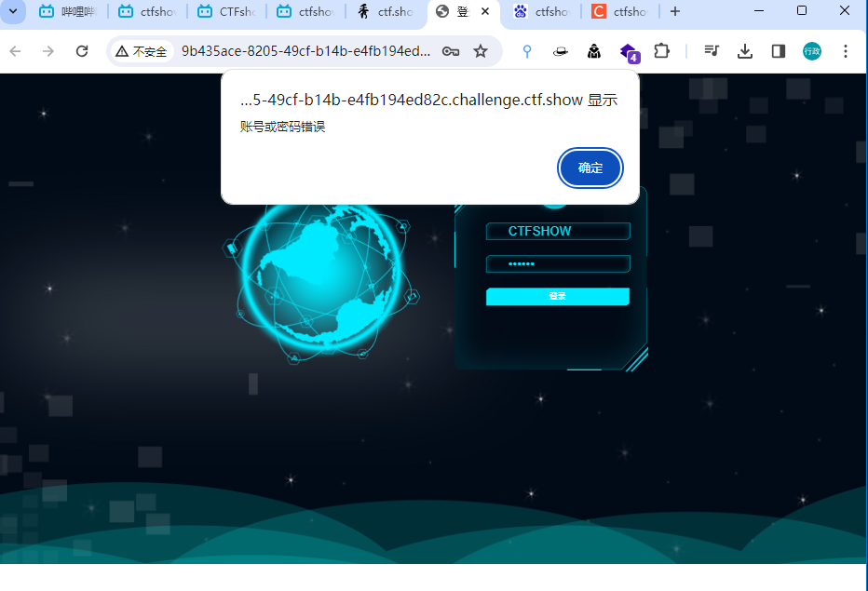Open the Chrome extensions puzzle icon
Image resolution: width=868 pixels, height=591 pixels.
click(x=662, y=51)
